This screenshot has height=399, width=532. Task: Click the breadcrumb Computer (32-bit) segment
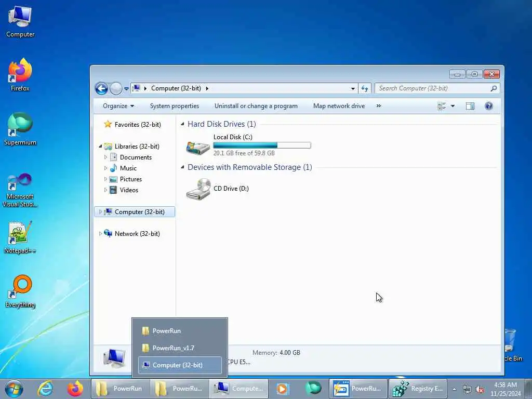176,88
